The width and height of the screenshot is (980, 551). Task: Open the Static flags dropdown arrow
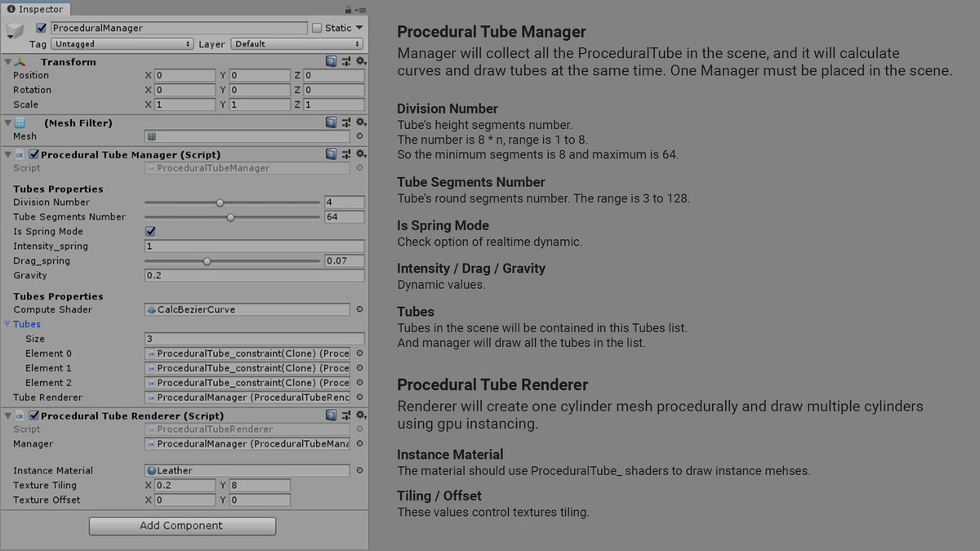click(x=359, y=28)
